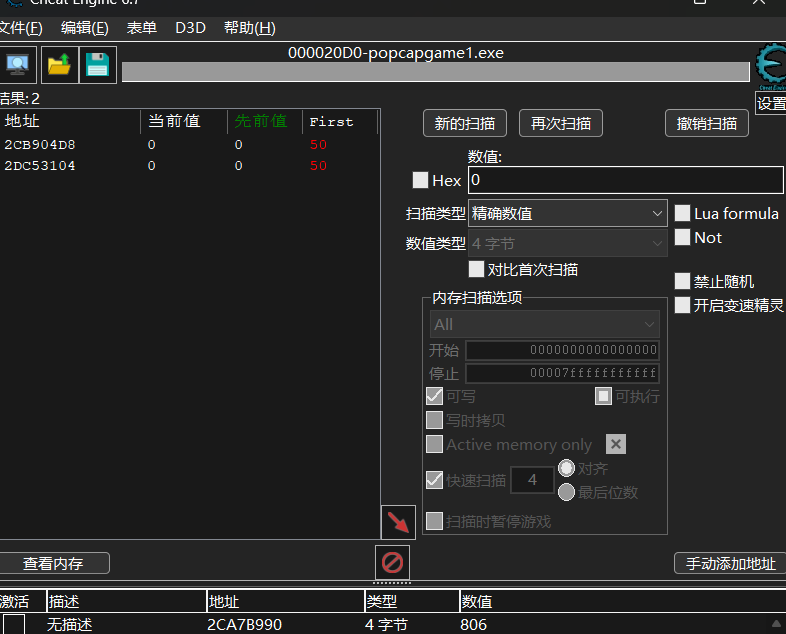Viewport: 786px width, 634px height.
Task: Toggle the 可执行 checkbox
Action: 604,396
